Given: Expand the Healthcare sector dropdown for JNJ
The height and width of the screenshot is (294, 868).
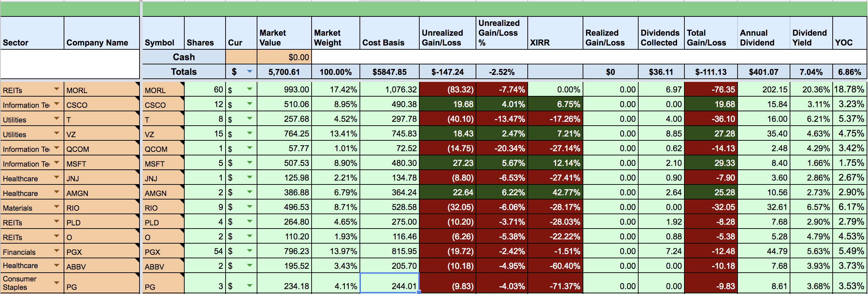Looking at the screenshot, I should click(56, 177).
